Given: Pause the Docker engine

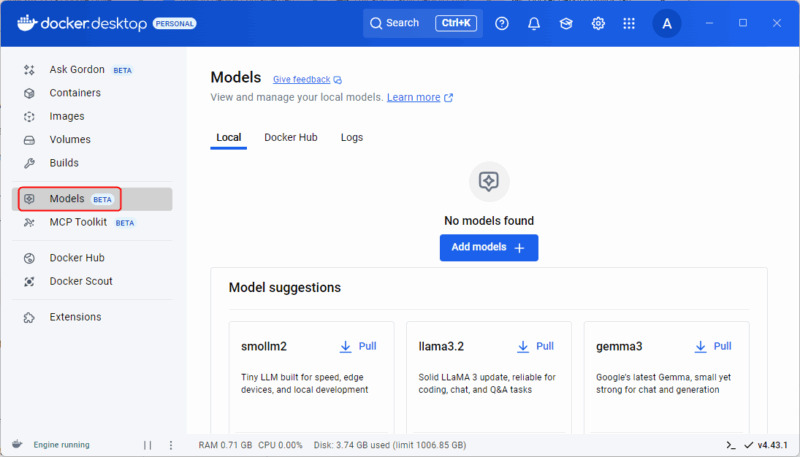Looking at the screenshot, I should point(147,445).
